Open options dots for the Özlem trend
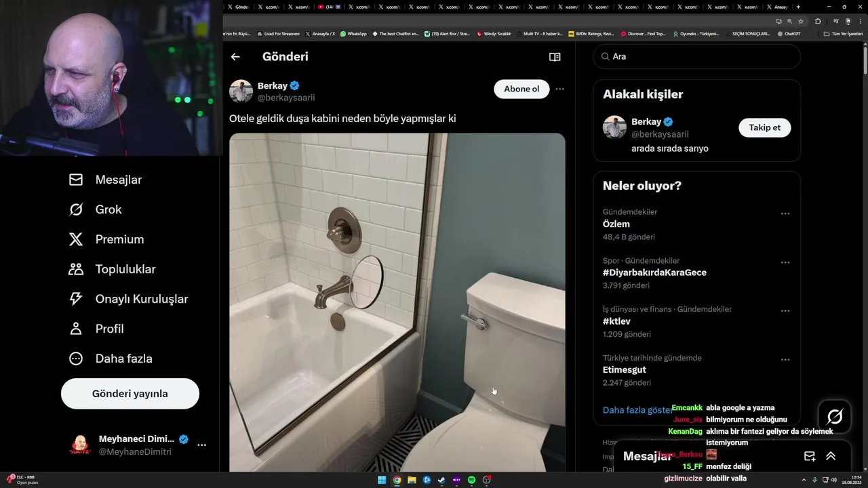The height and width of the screenshot is (488, 868). [x=785, y=213]
